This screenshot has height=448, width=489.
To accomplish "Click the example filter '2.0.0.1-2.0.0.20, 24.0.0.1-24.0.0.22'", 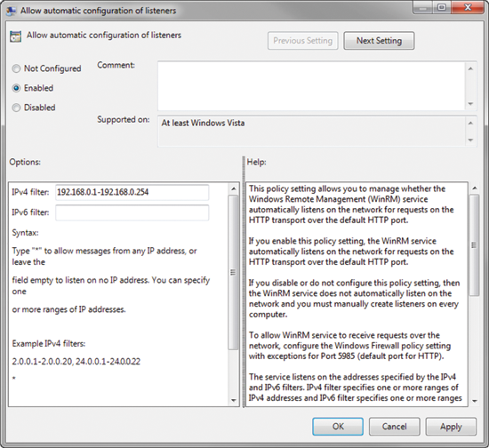I will click(76, 362).
